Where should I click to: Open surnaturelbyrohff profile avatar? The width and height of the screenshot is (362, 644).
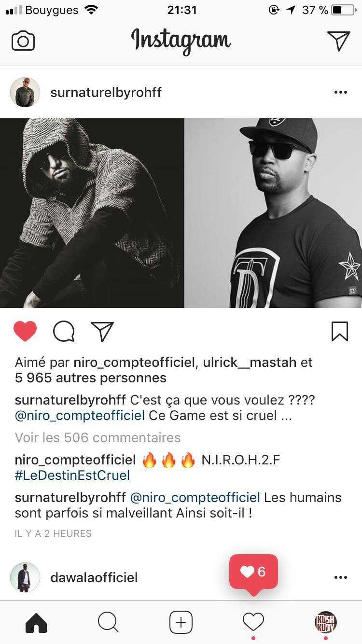pyautogui.click(x=25, y=92)
